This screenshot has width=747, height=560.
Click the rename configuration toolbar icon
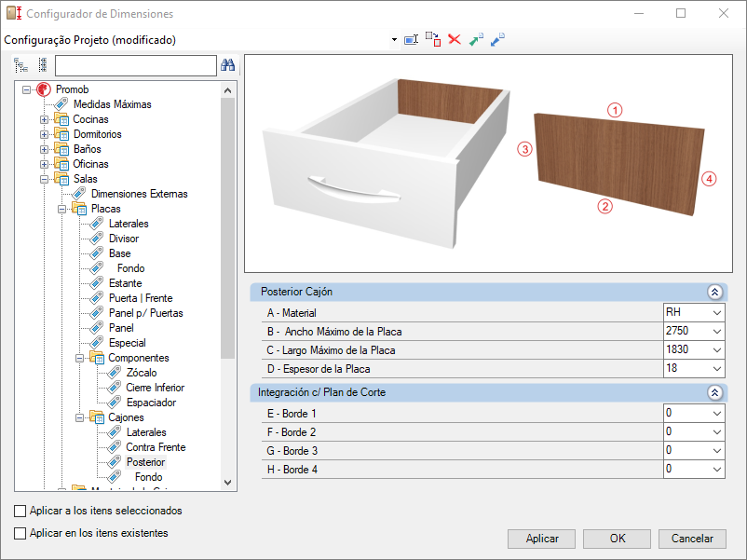tap(411, 39)
